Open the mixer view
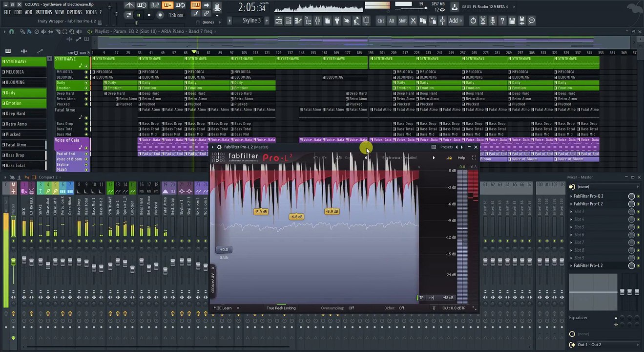Image resolution: width=644 pixels, height=352 pixels. point(318,21)
